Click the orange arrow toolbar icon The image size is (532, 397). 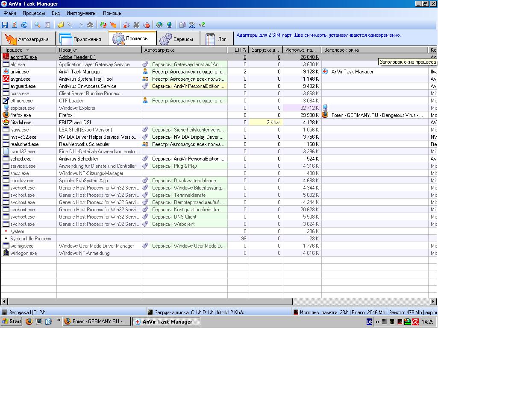(113, 25)
